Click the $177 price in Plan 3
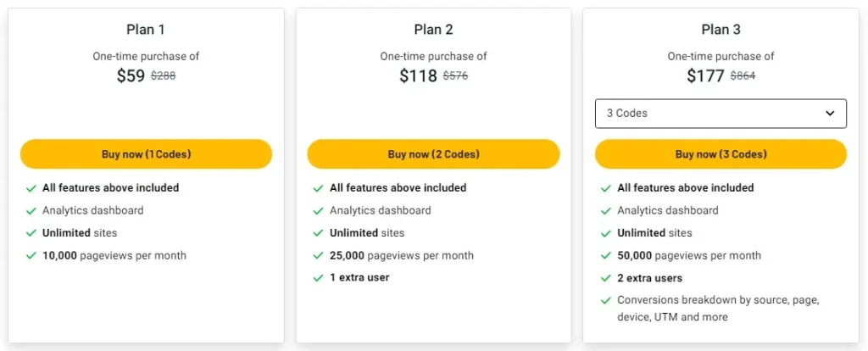 pyautogui.click(x=705, y=75)
